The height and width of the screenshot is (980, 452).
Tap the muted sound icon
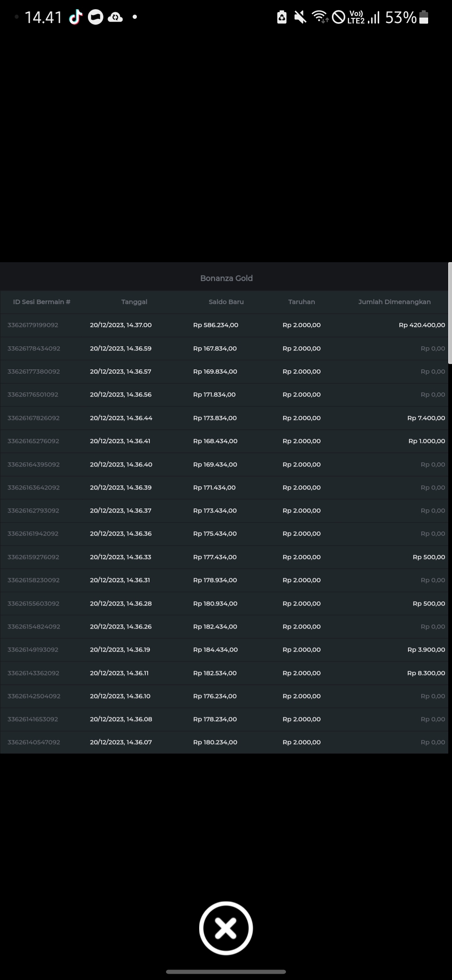(300, 17)
